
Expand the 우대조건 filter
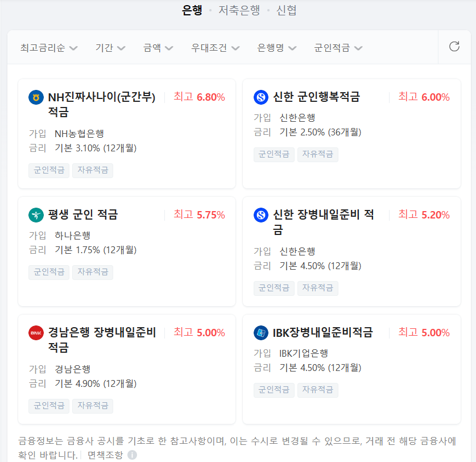[215, 48]
